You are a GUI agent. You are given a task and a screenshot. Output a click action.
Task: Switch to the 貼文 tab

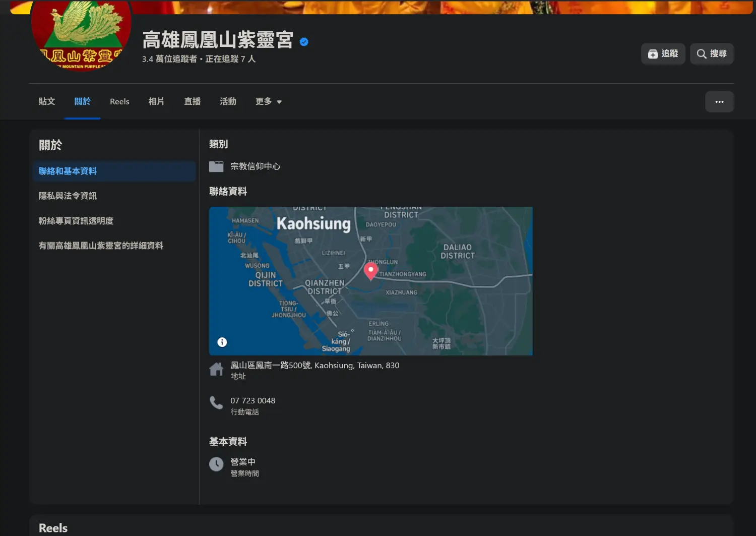[47, 102]
